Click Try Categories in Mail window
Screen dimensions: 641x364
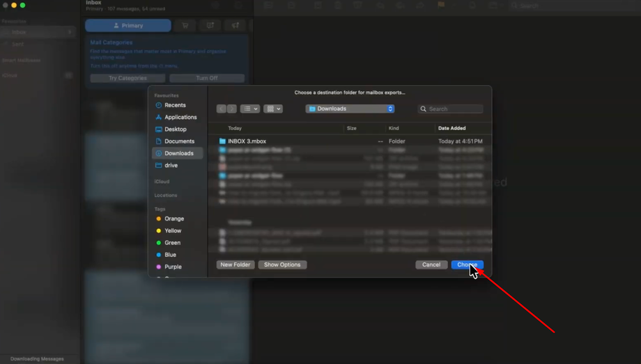[128, 78]
